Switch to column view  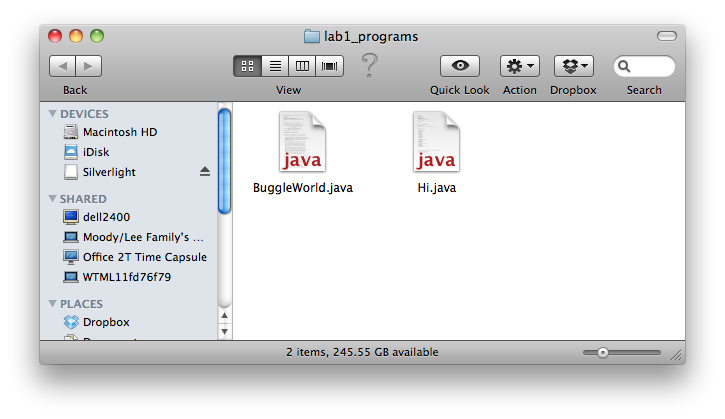coord(302,66)
